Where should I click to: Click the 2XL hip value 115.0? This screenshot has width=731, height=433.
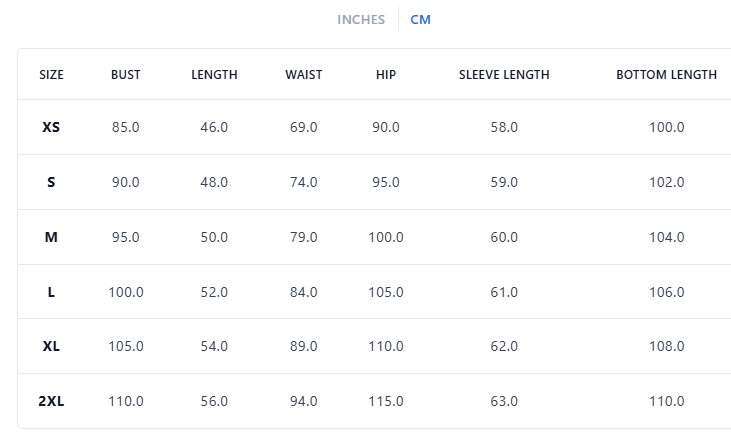coord(386,401)
